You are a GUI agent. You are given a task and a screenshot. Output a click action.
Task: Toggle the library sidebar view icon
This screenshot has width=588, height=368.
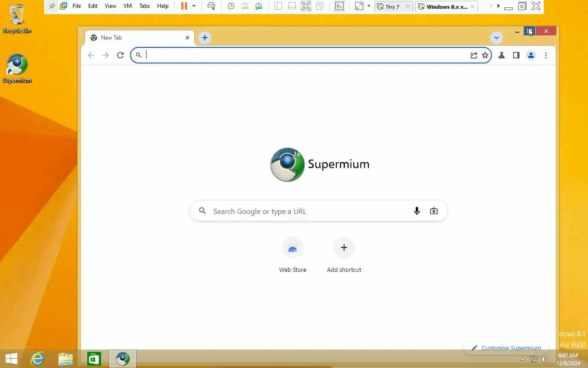pos(278,6)
